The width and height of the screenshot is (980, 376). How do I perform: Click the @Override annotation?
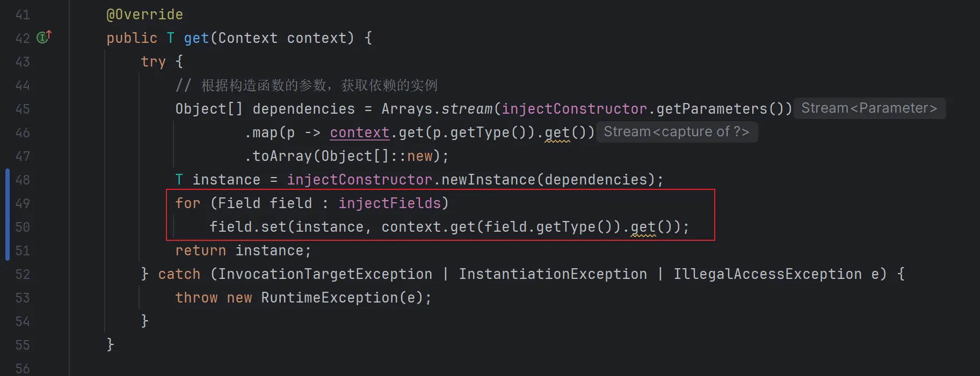point(144,14)
